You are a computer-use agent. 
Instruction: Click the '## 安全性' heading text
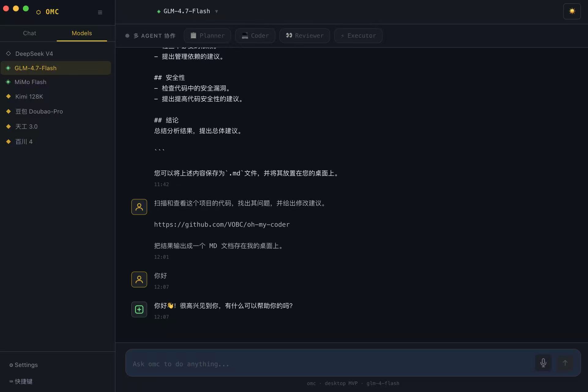(x=169, y=77)
